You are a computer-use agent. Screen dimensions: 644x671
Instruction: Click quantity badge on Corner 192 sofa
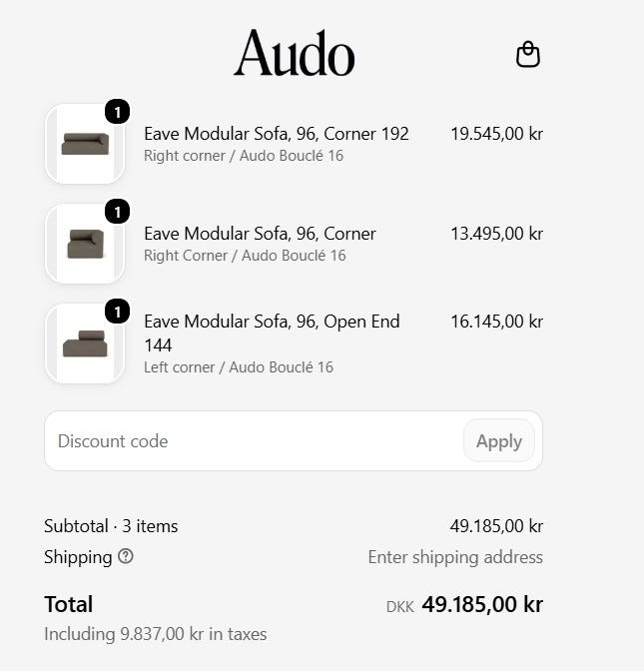(117, 112)
